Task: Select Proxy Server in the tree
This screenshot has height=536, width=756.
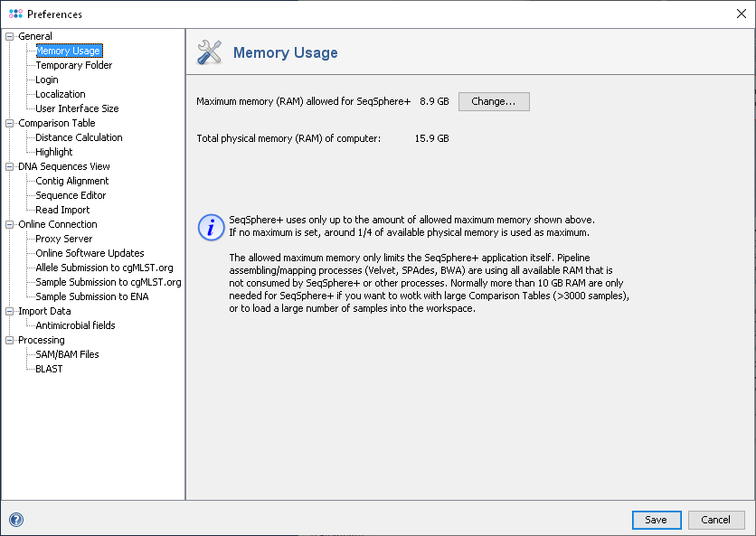Action: (x=63, y=239)
